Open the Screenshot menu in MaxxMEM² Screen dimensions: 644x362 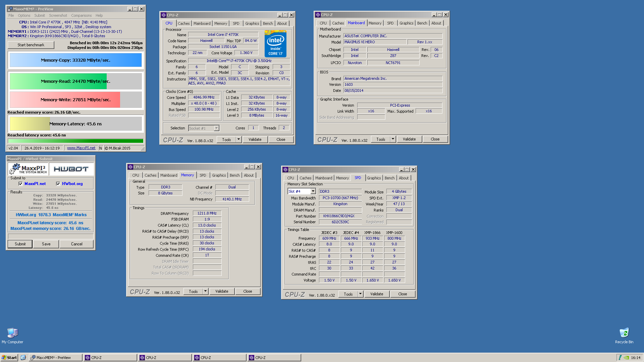tap(58, 15)
